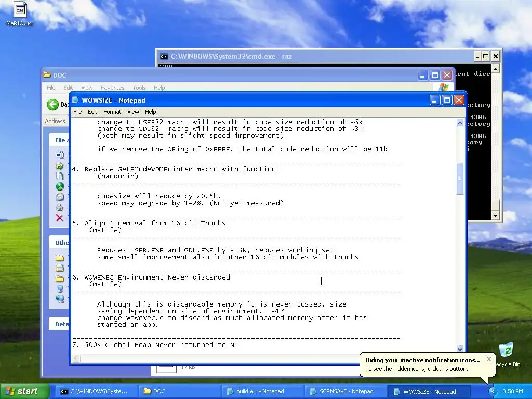This screenshot has height=399, width=532.
Task: Click My Documents icon under Other Places
Action: 60,268
